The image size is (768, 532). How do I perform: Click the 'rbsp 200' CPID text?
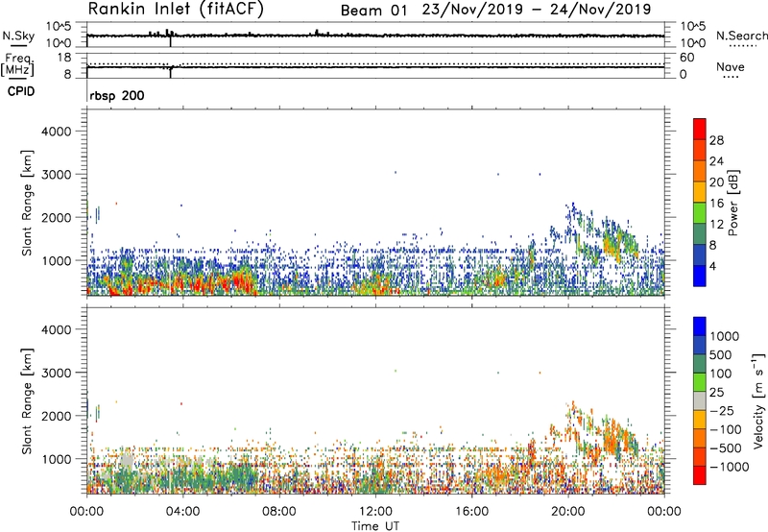coord(117,95)
